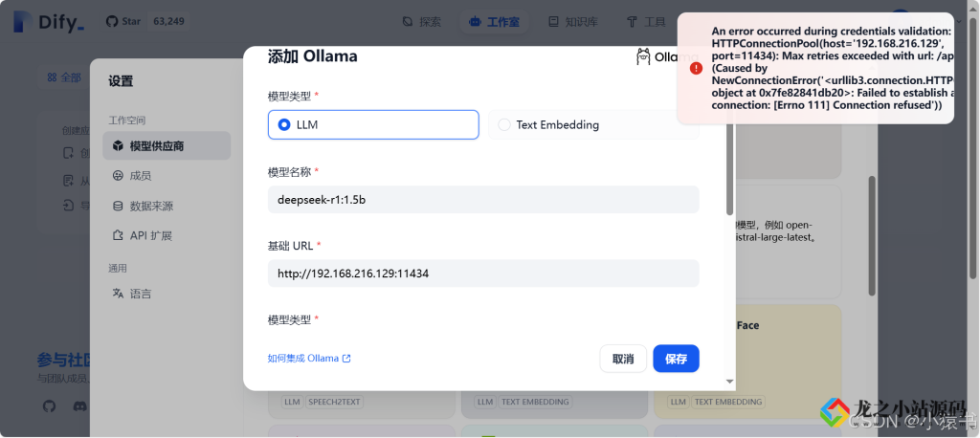
Task: Click the 知识库 book icon
Action: (553, 22)
